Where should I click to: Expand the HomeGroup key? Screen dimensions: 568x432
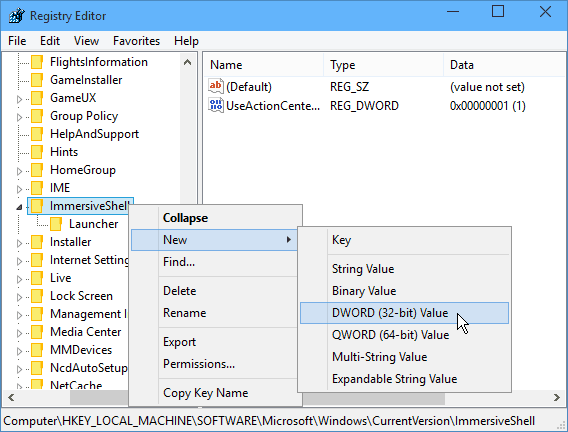point(19,171)
